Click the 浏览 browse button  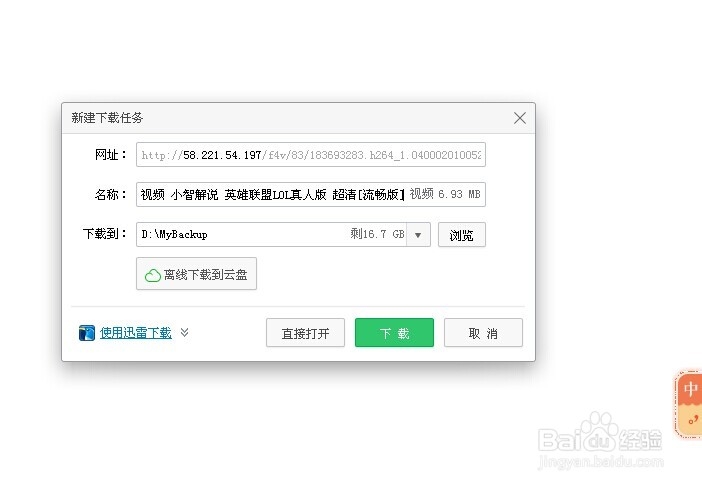[x=462, y=235]
